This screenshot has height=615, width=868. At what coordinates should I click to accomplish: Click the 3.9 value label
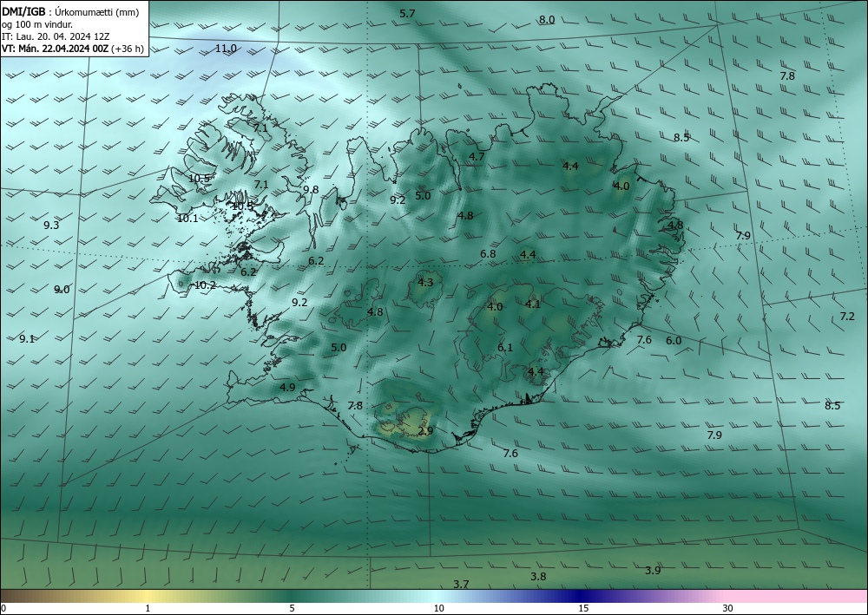pyautogui.click(x=653, y=570)
